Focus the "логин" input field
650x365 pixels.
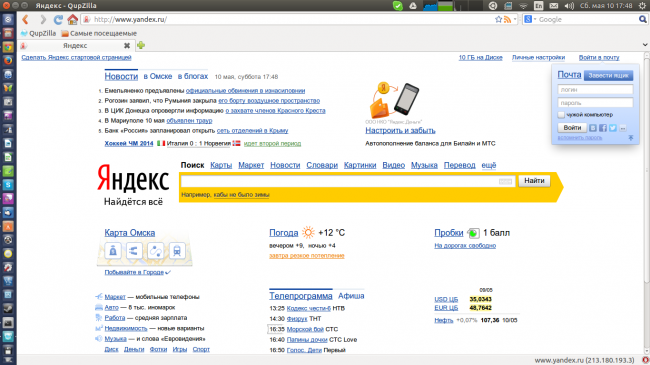[595, 90]
